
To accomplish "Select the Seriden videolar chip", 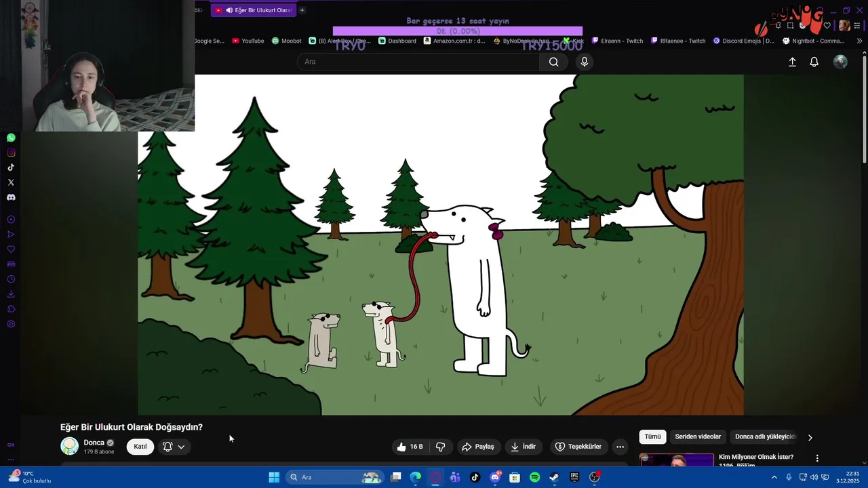I will 698,436.
